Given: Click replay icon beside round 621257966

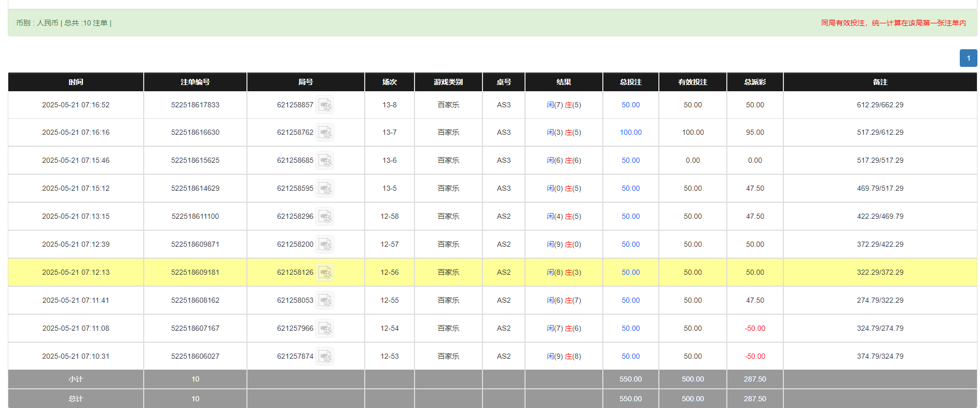Looking at the screenshot, I should [325, 329].
